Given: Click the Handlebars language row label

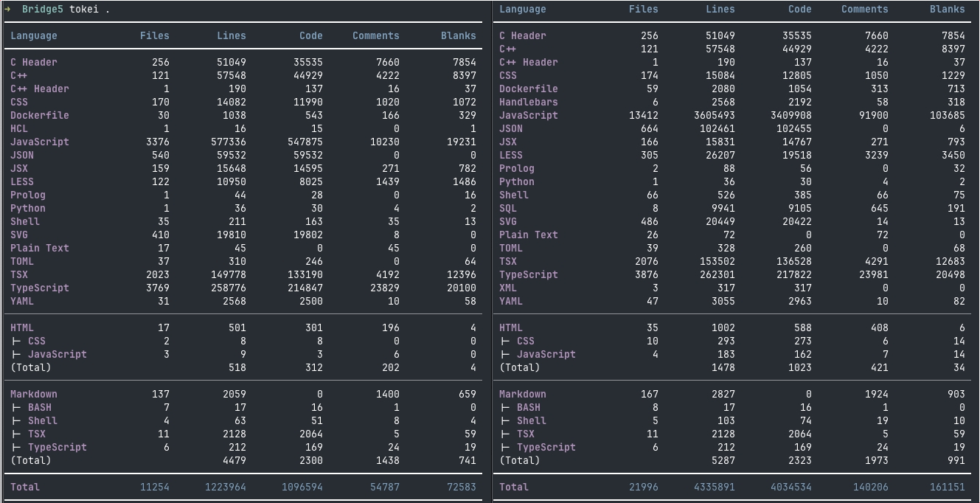Looking at the screenshot, I should pos(528,102).
